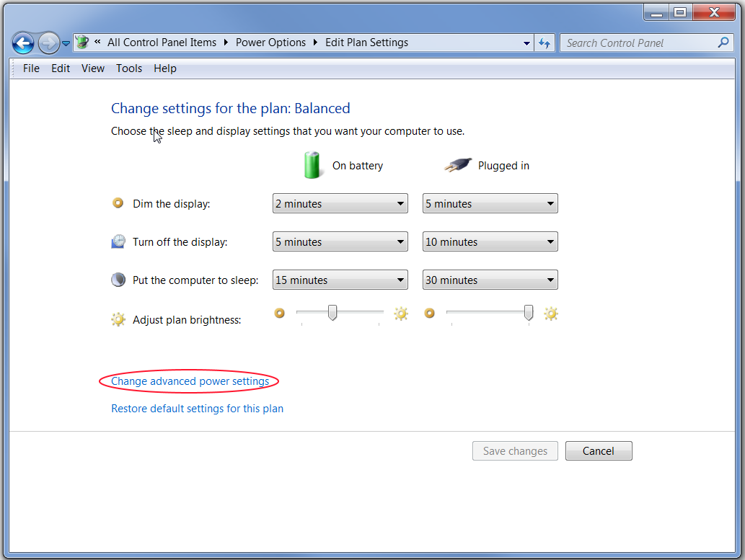745x560 pixels.
Task: Click the Put the computer to sleep icon
Action: pos(118,280)
